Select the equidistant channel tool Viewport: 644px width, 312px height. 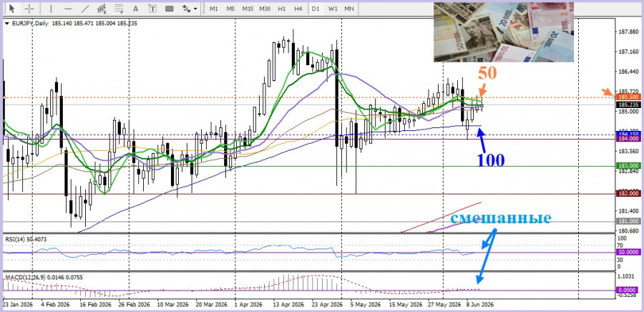coord(102,9)
